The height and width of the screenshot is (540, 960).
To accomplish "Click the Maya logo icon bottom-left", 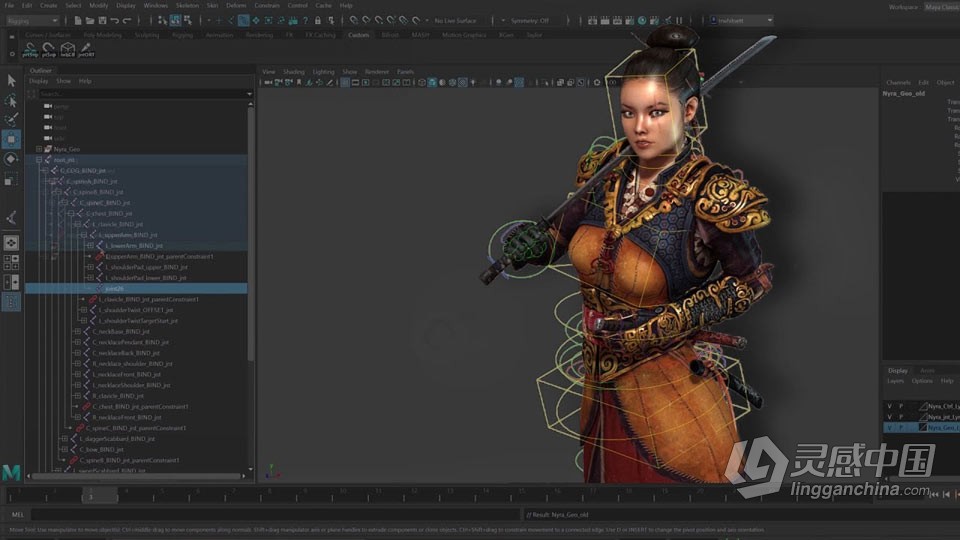I will [11, 472].
